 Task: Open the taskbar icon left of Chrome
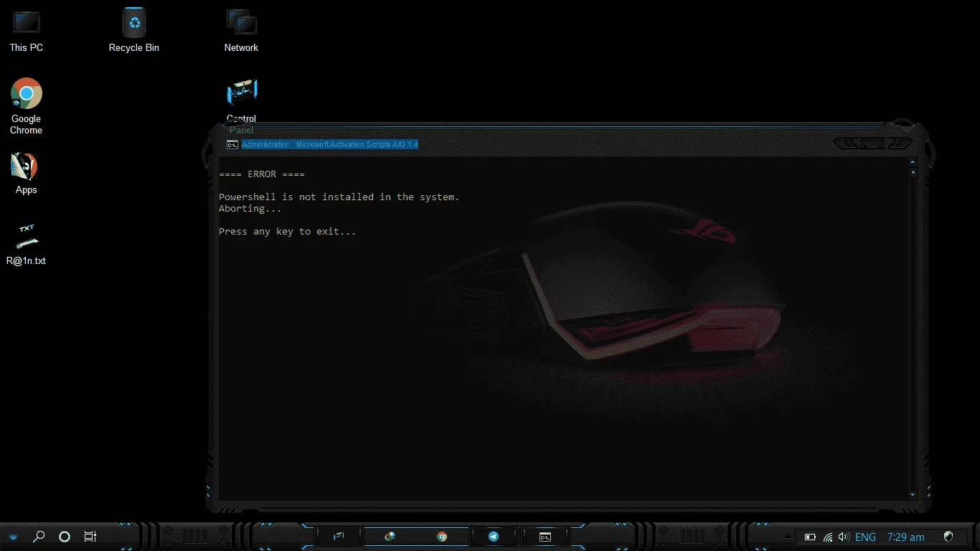390,536
